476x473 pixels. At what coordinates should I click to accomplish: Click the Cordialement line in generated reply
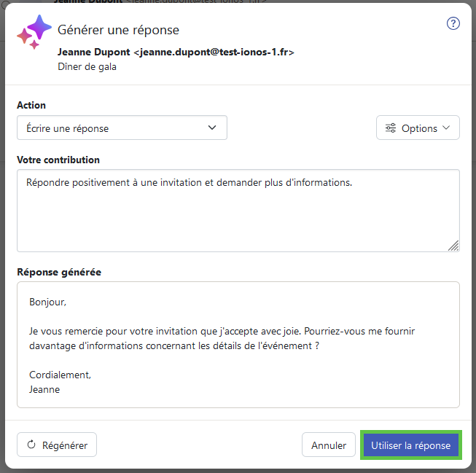coord(60,375)
